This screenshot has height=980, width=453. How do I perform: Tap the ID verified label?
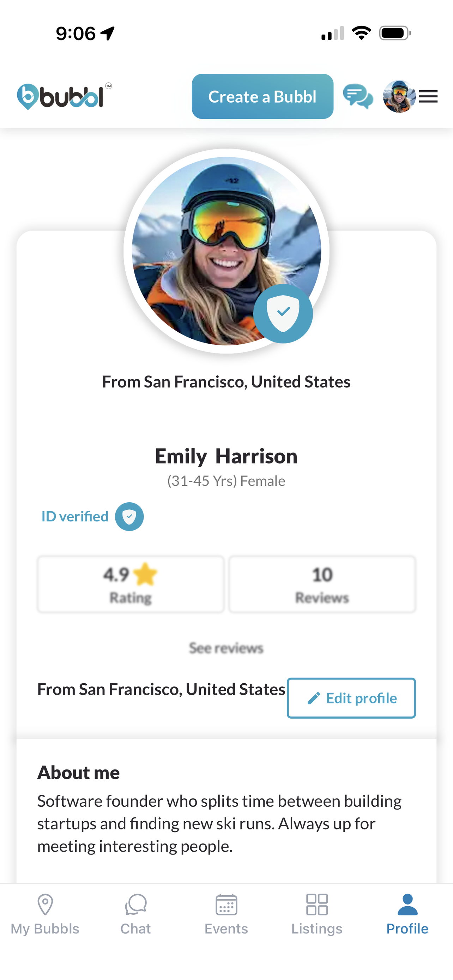pos(75,516)
